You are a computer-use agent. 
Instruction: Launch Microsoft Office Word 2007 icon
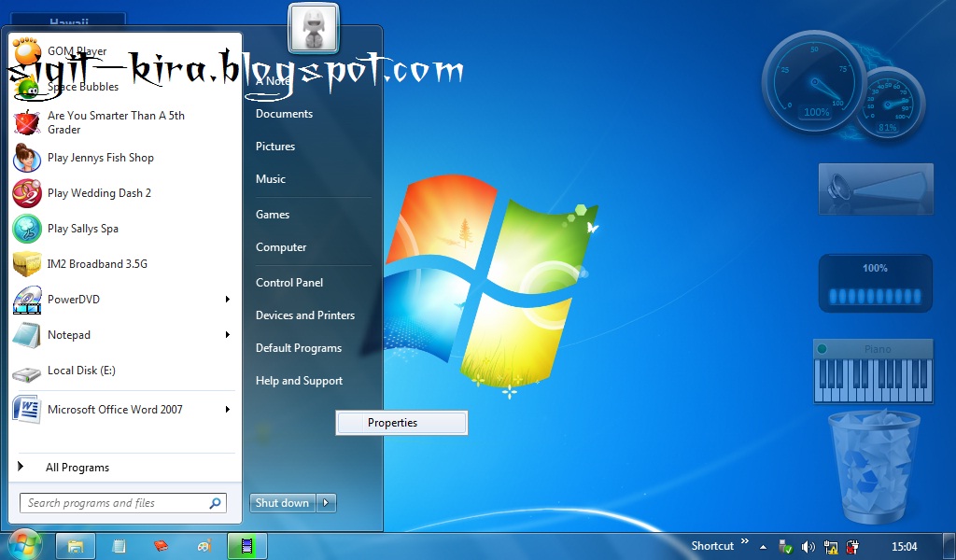coord(27,409)
